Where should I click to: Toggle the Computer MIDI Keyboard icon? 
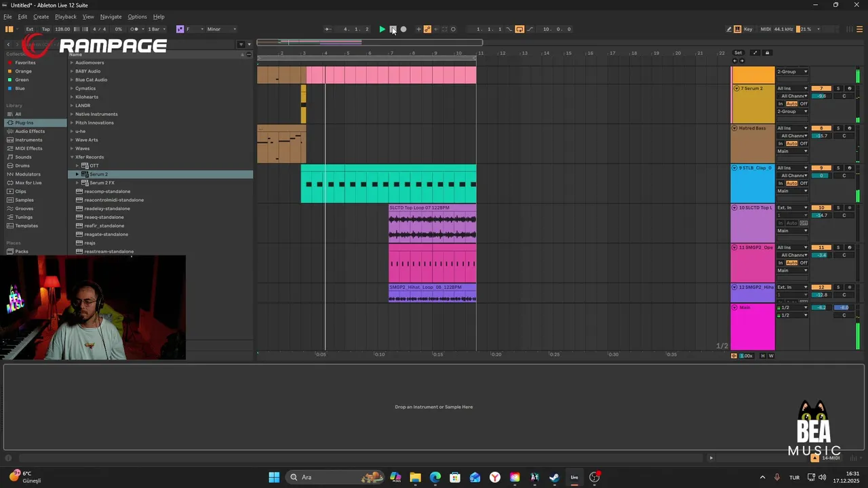click(737, 29)
